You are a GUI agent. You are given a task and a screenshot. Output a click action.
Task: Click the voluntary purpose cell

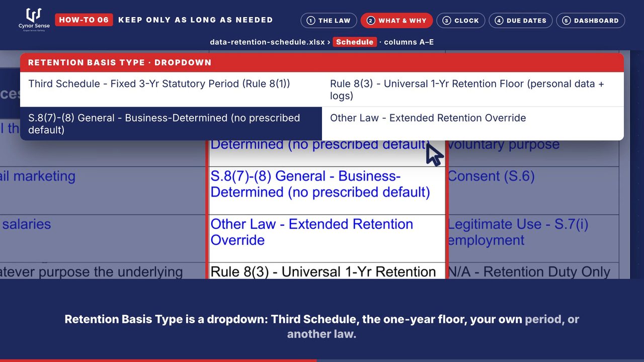tap(533, 152)
